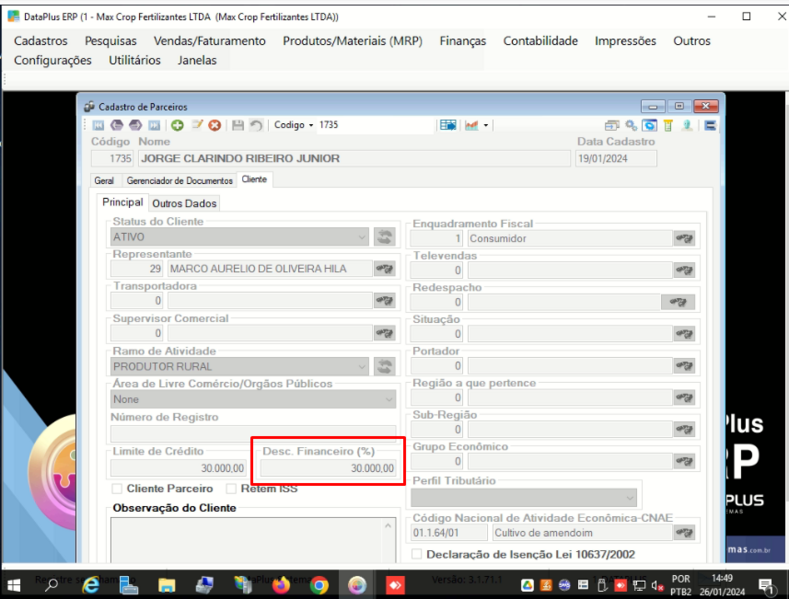Expand the Status do Cliente dropdown
Image resolution: width=789 pixels, height=599 pixels.
coord(362,237)
